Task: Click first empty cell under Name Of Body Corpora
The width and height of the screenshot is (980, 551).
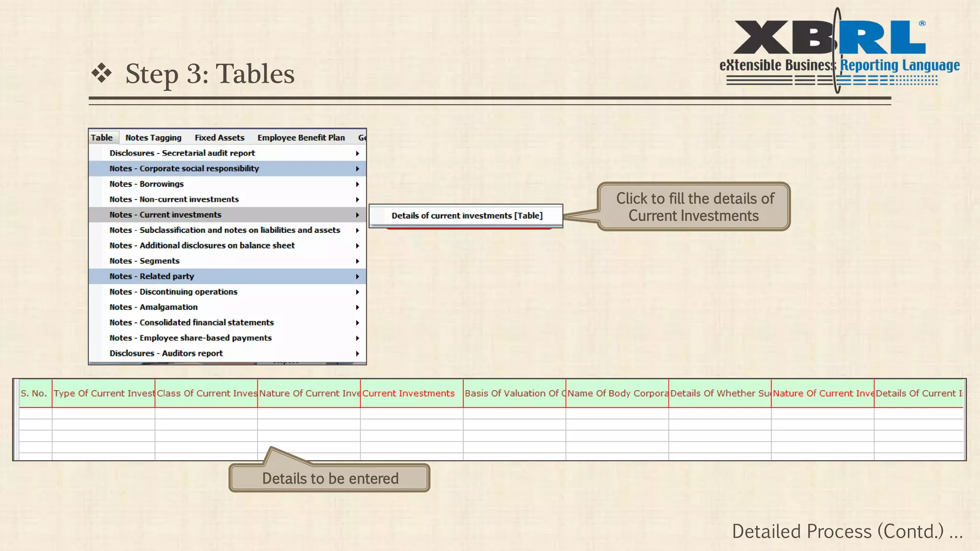Action: click(617, 413)
